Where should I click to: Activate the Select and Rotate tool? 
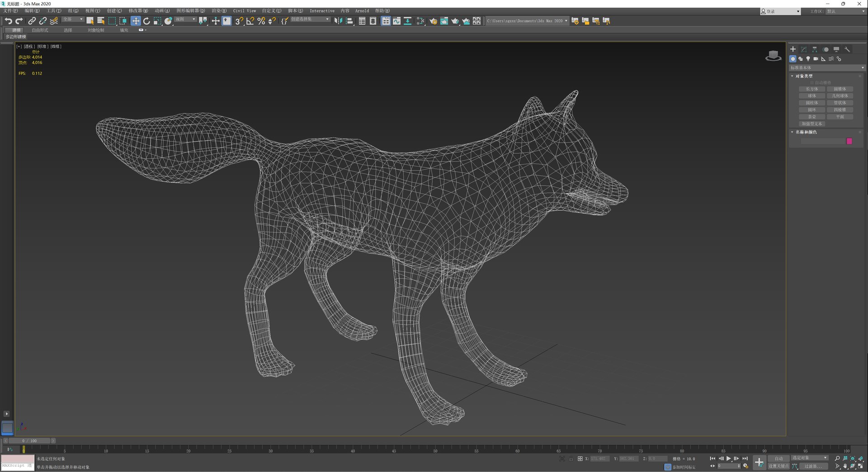tap(146, 21)
